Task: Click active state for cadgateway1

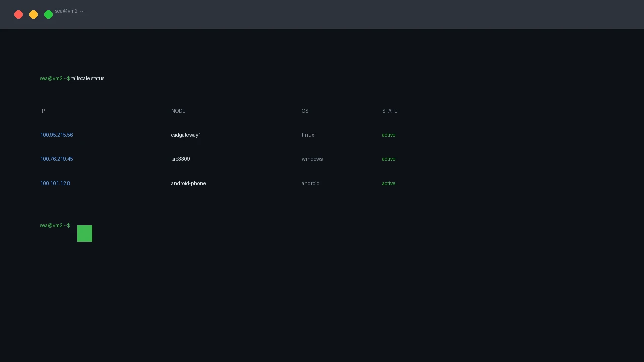Action: (389, 135)
